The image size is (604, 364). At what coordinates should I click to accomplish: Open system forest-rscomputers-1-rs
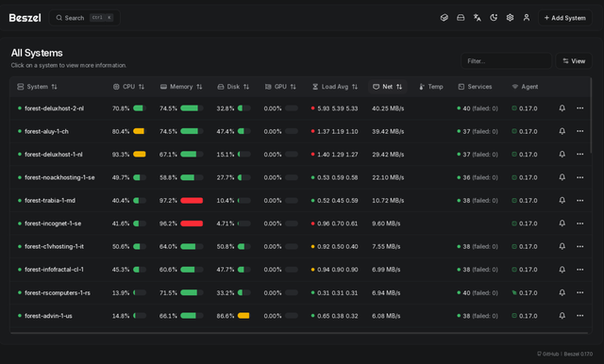tap(58, 293)
